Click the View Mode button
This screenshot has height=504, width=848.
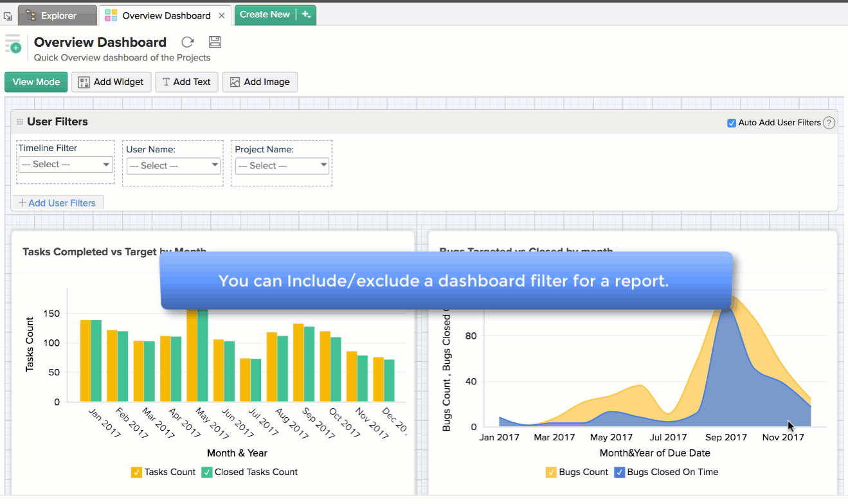coord(36,82)
